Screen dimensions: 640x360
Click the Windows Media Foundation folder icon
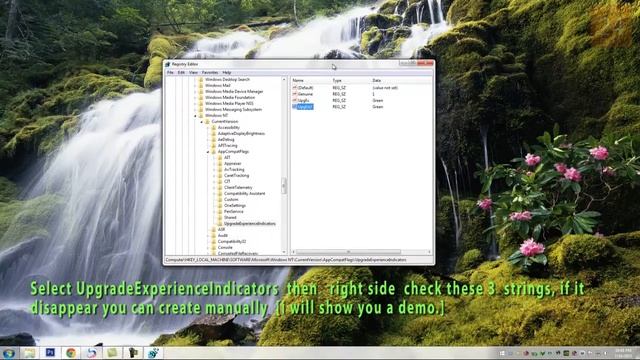tap(200, 98)
